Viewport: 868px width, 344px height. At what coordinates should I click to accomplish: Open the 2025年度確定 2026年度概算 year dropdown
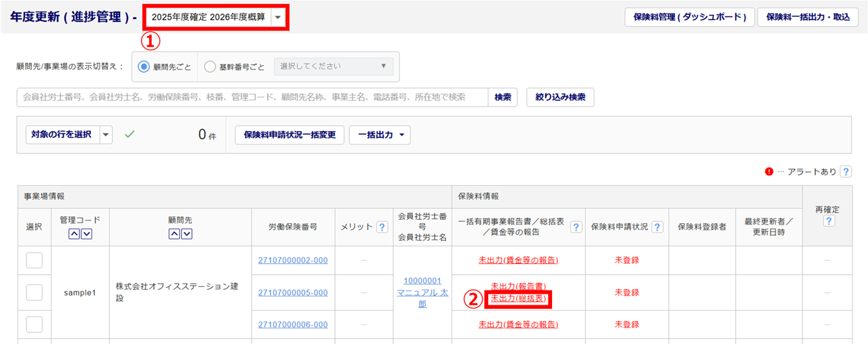[x=278, y=17]
